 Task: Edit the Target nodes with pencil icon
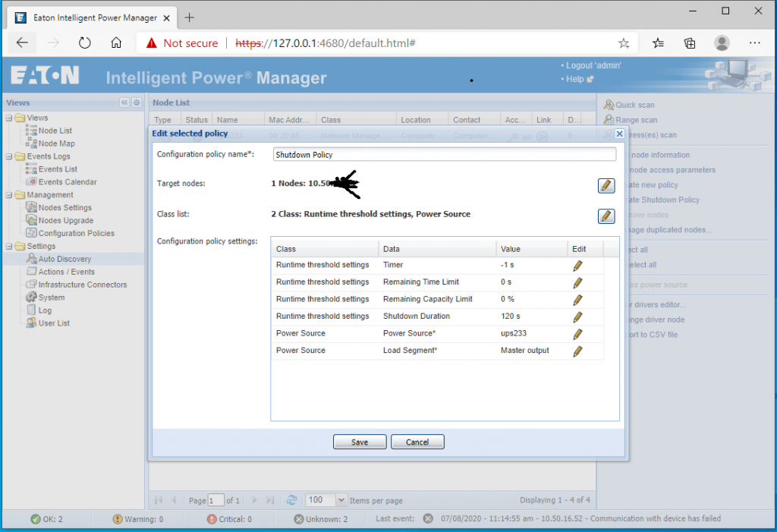pos(606,185)
